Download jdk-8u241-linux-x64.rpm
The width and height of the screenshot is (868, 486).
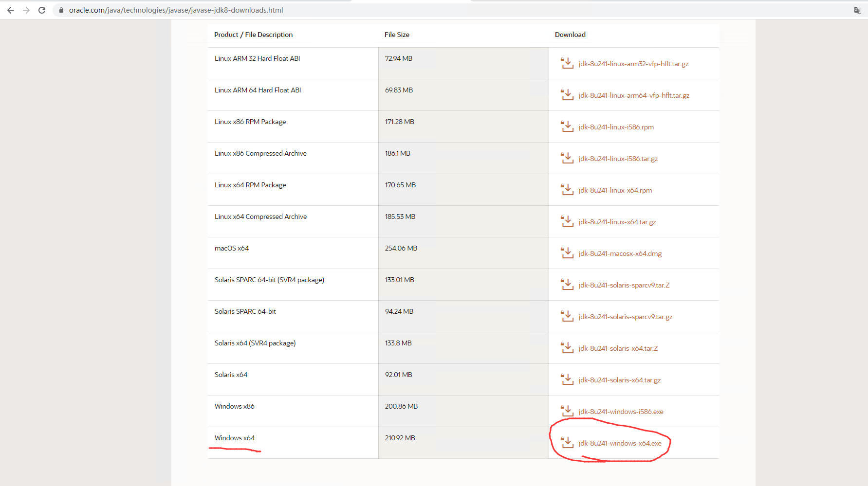click(615, 190)
